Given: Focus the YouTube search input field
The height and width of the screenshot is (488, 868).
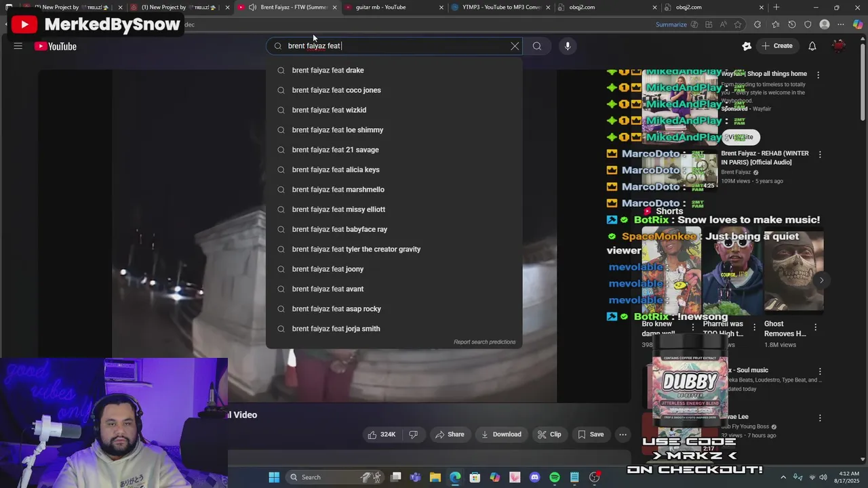Looking at the screenshot, I should [393, 46].
